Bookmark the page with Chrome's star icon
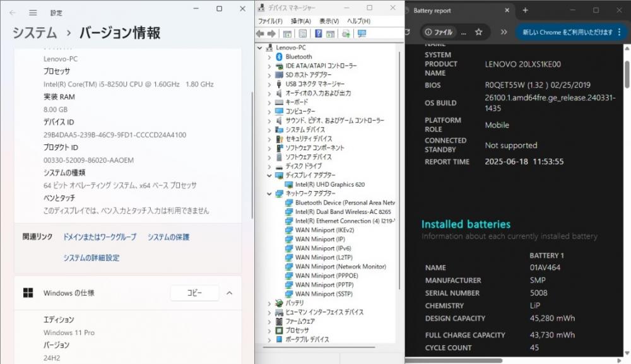Viewport: 631px width, 364px height. coord(478,32)
